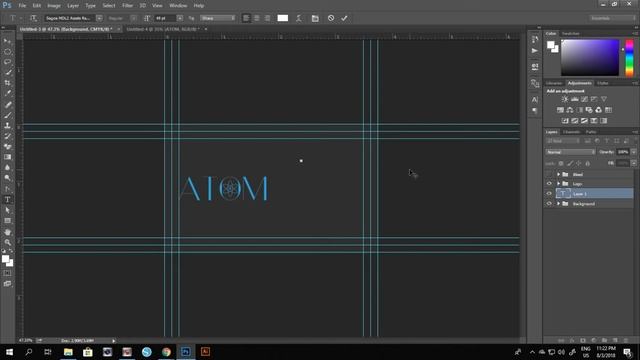Select the Eyedropper tool

[x=7, y=93]
